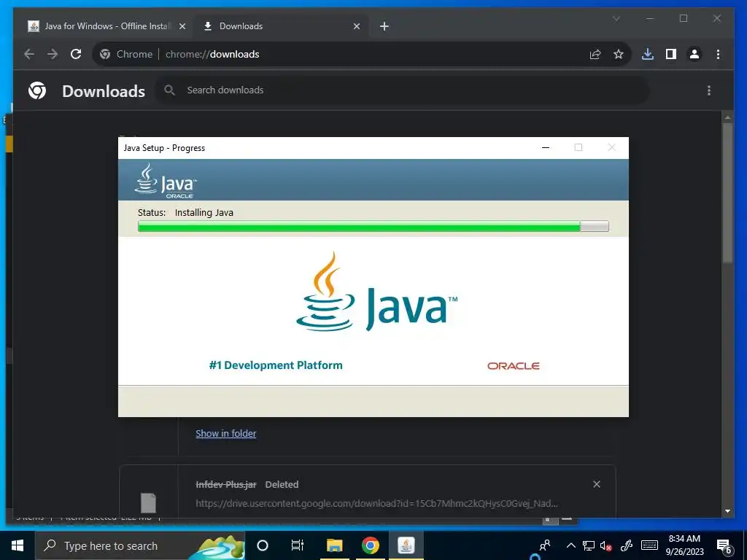Click the taskbar clock and date
The height and width of the screenshot is (560, 747).
684,545
